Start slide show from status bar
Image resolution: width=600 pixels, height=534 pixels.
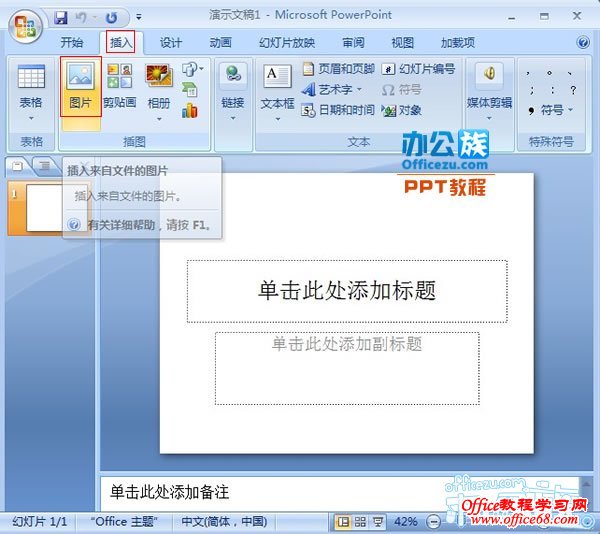coord(378,522)
